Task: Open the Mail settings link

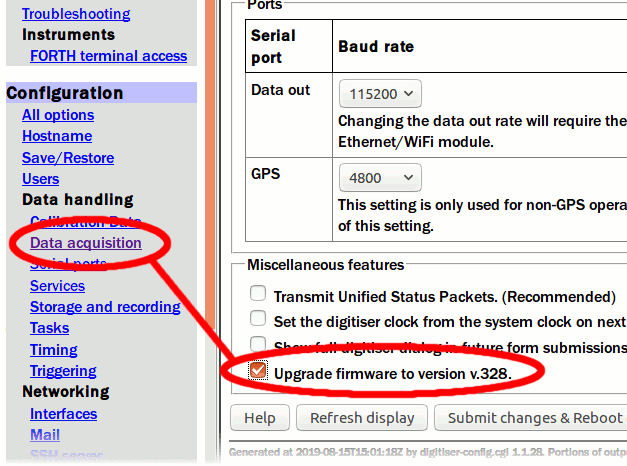Action: click(x=45, y=435)
